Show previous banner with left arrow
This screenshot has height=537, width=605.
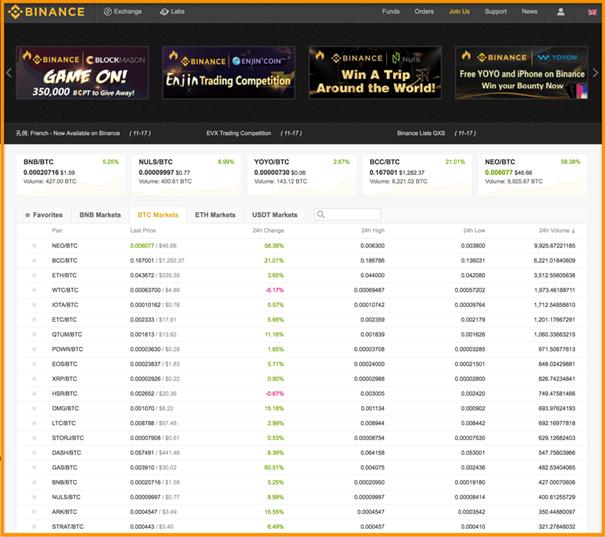9,73
